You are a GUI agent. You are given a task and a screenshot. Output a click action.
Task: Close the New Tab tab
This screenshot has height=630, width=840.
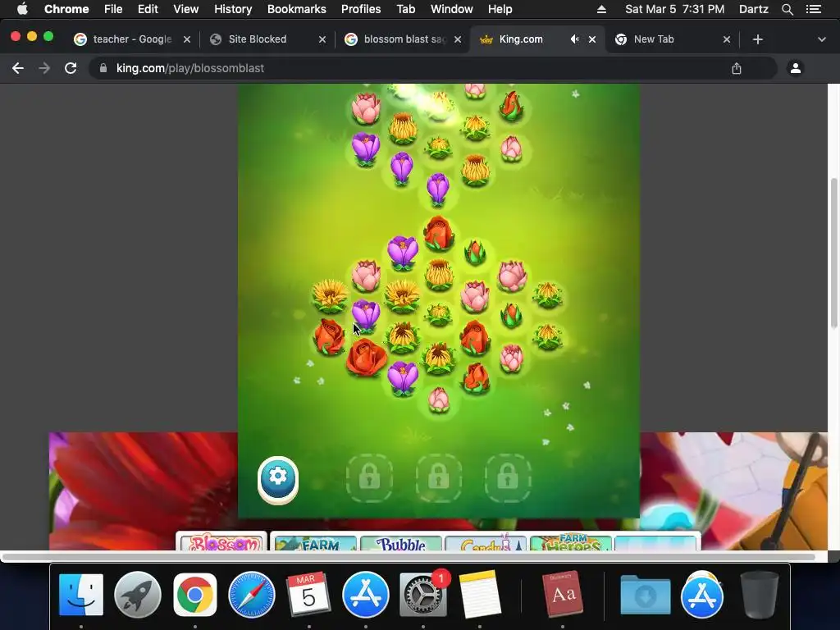(x=727, y=39)
